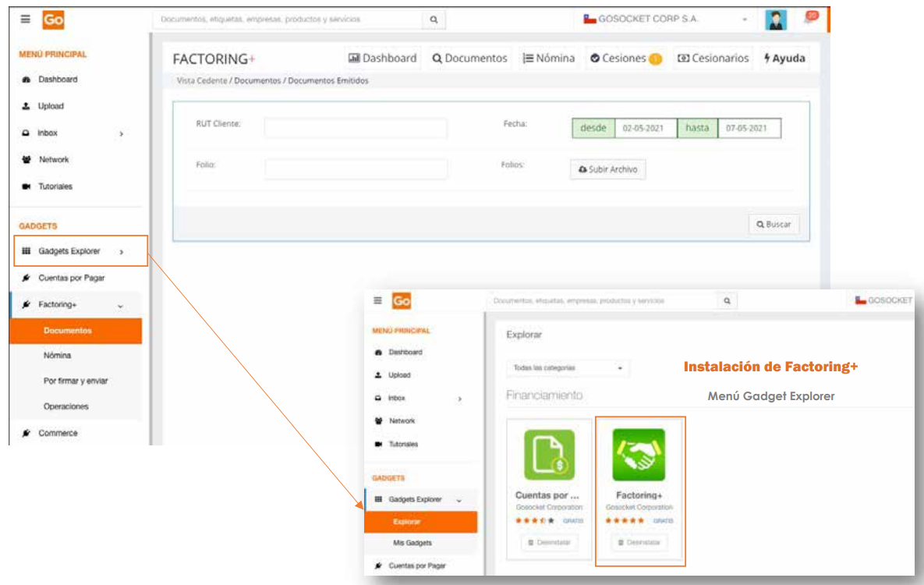This screenshot has height=585, width=924.
Task: Open Tutoriales in main window sidebar
Action: [55, 186]
